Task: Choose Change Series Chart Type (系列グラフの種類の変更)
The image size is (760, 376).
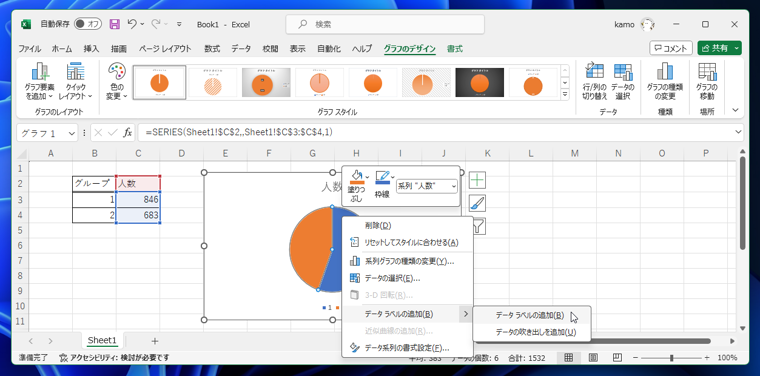Action: coord(407,262)
